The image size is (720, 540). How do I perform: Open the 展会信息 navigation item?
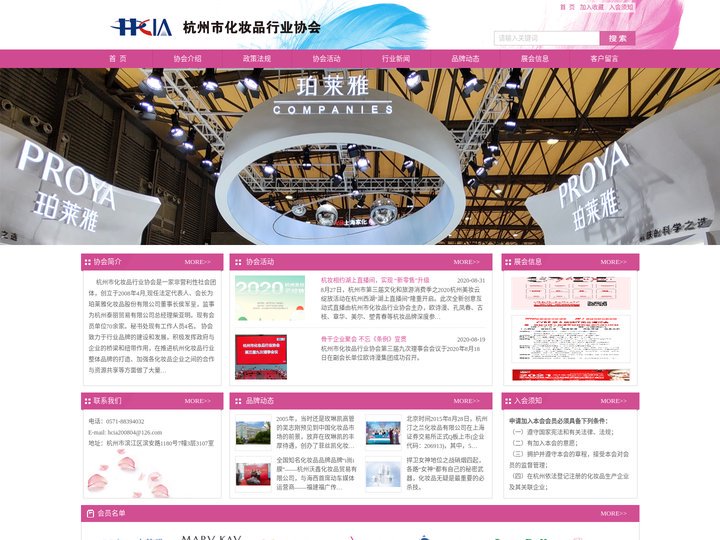click(x=534, y=59)
